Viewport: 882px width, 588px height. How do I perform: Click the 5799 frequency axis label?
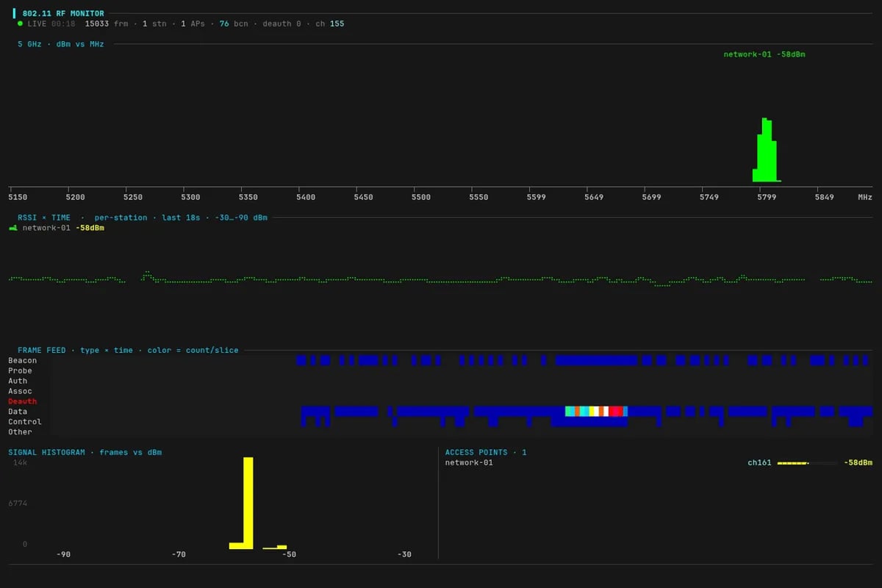[767, 197]
